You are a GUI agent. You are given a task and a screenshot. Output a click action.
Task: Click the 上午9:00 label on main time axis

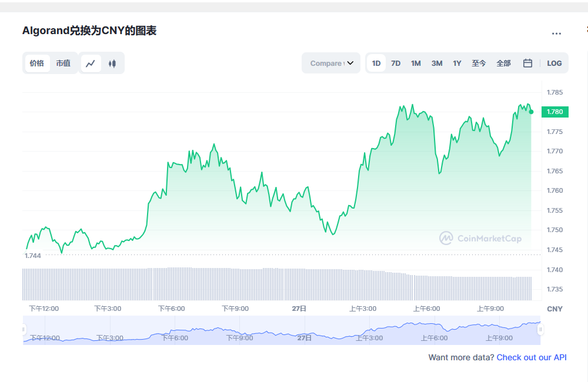490,309
